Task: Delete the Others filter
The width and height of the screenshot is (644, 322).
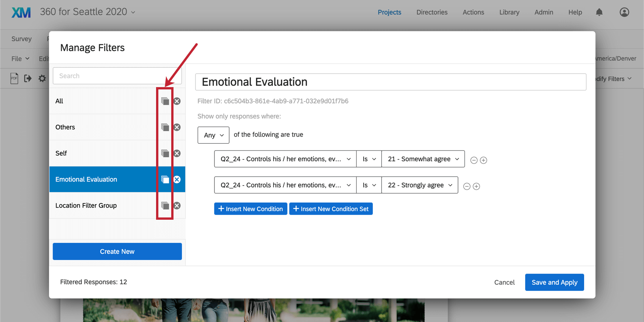Action: pyautogui.click(x=177, y=127)
